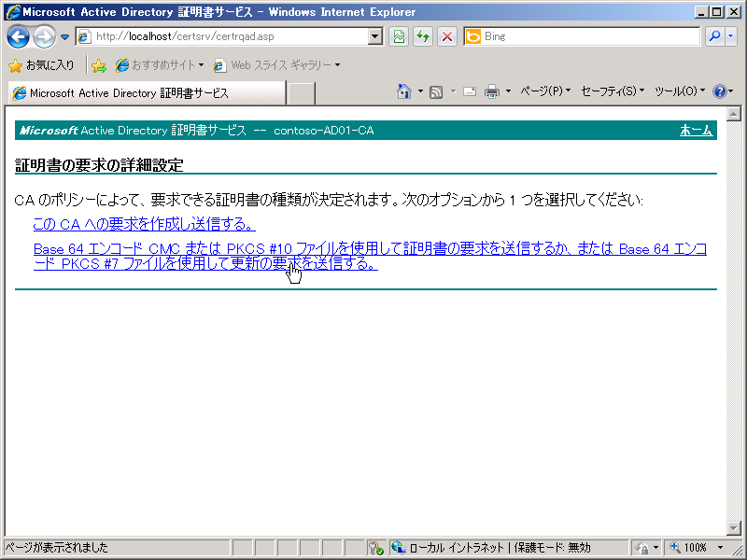Open the セーフティ(S) menu

pos(613,91)
